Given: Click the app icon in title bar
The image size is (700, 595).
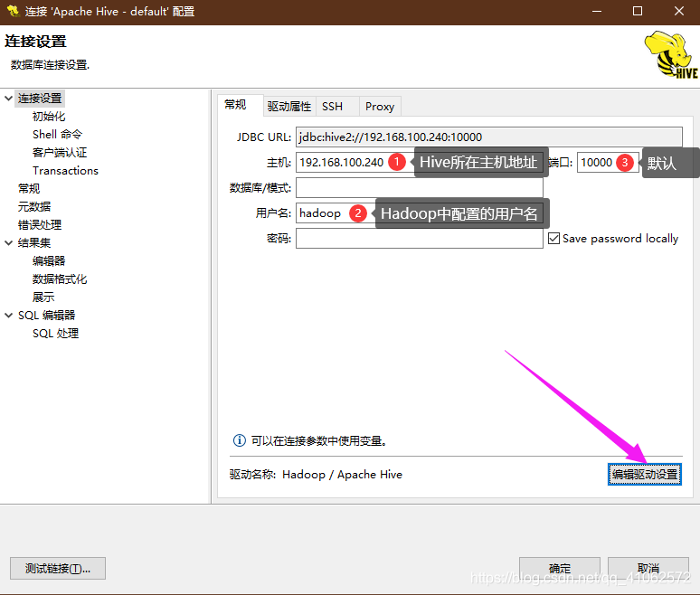Looking at the screenshot, I should 13,11.
